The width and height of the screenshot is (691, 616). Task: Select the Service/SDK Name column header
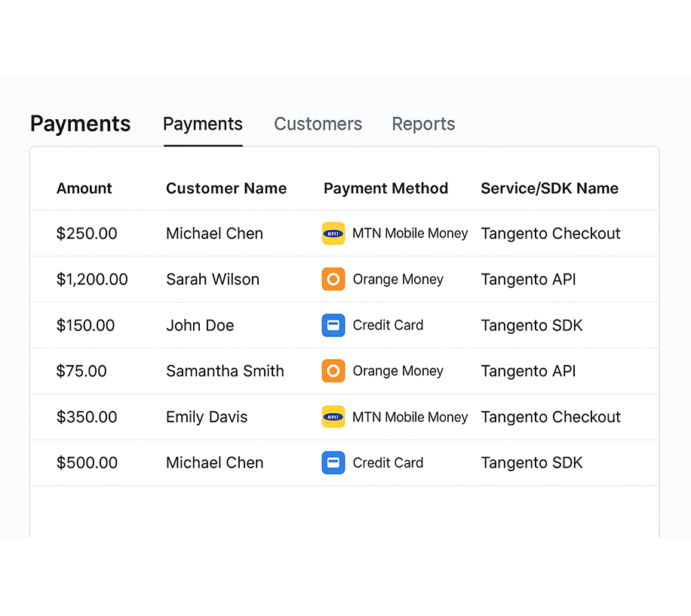pos(549,188)
